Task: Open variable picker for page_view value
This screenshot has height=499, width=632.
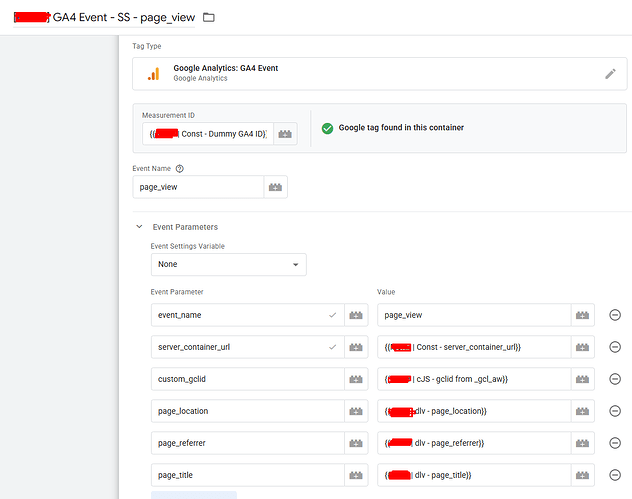Action: [x=582, y=315]
